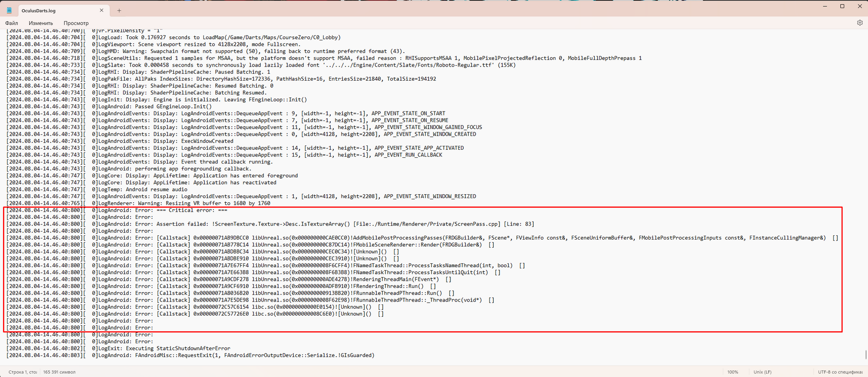This screenshot has width=868, height=377.
Task: Click the RenderingThreadMain callstack line
Action: click(x=229, y=279)
